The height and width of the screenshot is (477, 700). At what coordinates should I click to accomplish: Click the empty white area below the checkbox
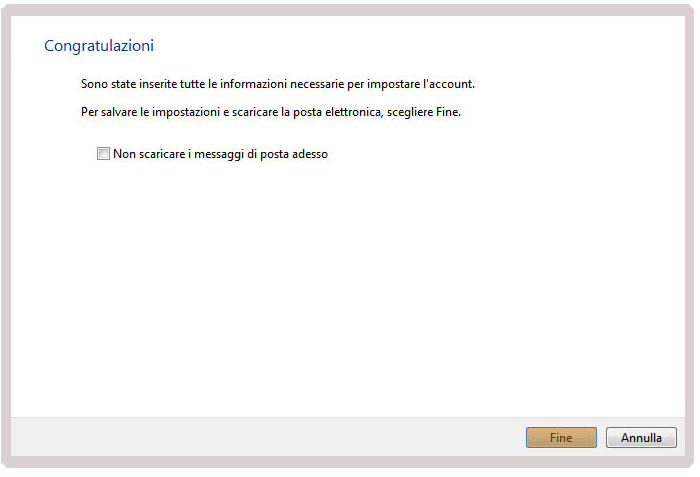348,286
